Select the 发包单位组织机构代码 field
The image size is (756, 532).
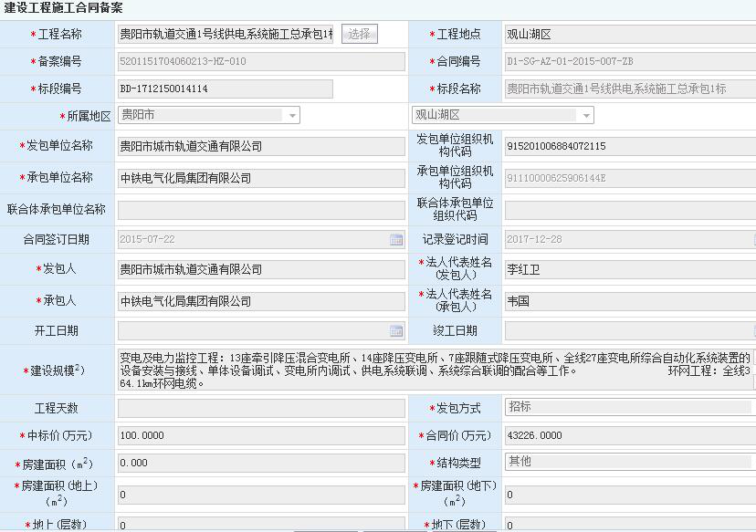pyautogui.click(x=629, y=146)
